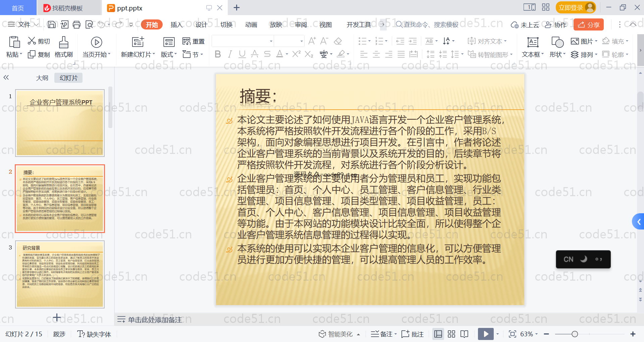The image size is (644, 342).
Task: Open 排列 arrange dropdown
Action: 584,54
